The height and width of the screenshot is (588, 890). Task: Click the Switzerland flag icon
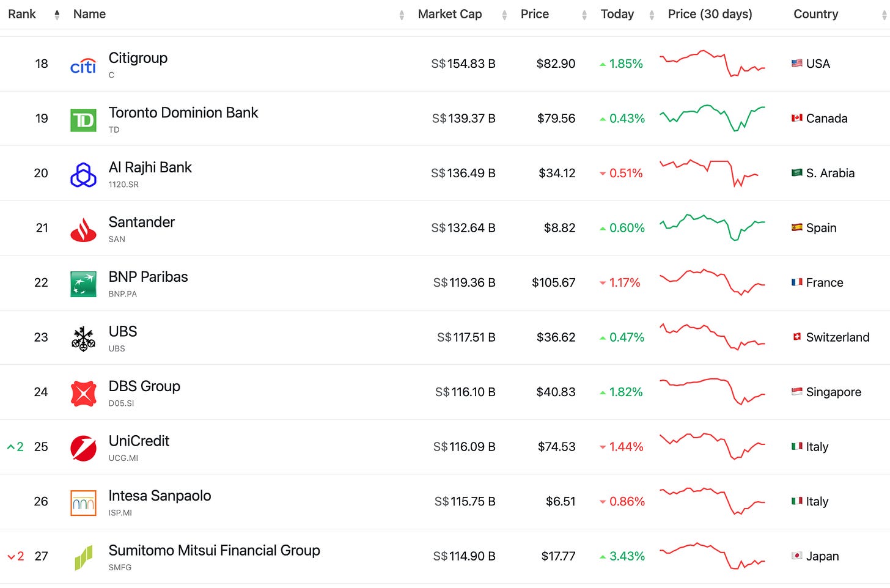(x=797, y=337)
